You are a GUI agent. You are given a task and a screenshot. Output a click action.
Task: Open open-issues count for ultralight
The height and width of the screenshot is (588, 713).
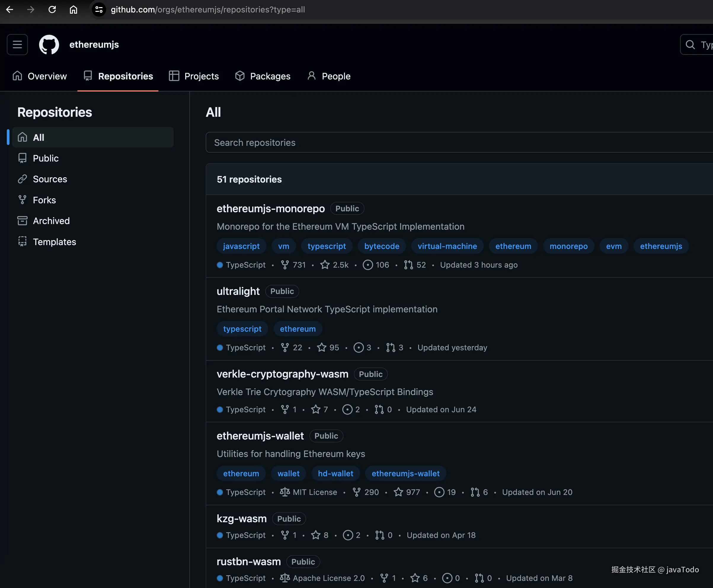[x=362, y=348]
